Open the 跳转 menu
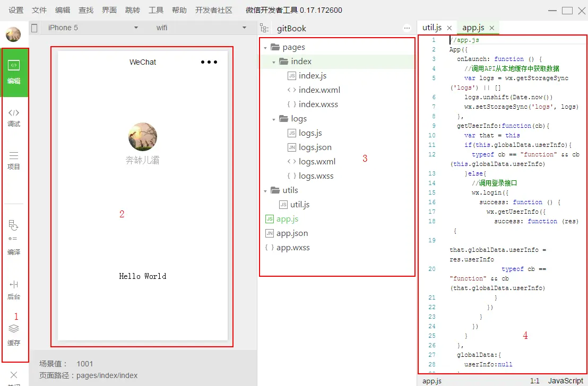Image resolution: width=588 pixels, height=386 pixels. [132, 10]
